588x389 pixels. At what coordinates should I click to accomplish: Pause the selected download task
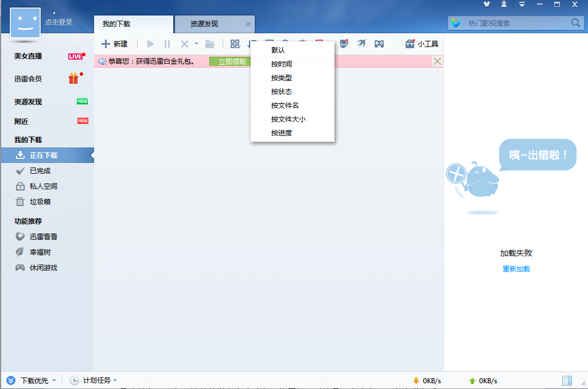coord(167,44)
